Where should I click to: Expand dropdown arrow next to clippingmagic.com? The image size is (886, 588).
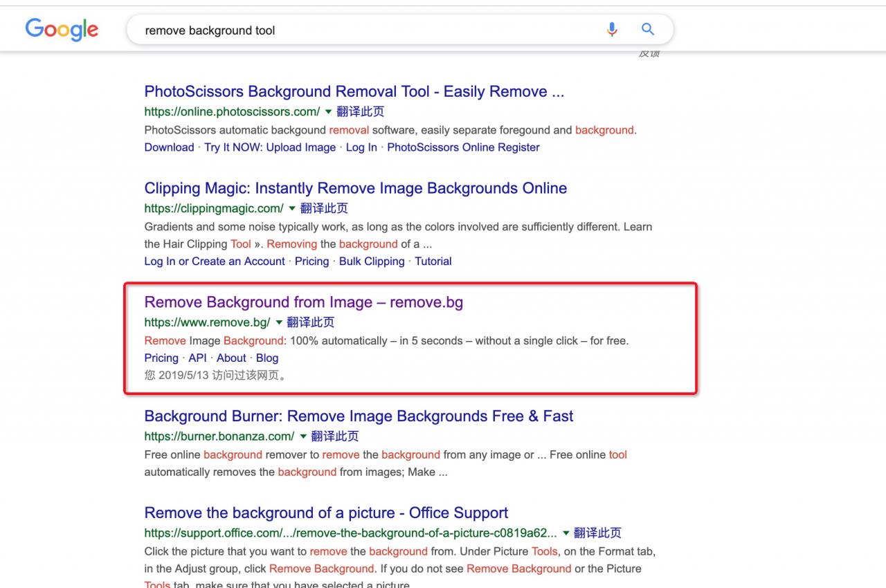click(x=291, y=208)
